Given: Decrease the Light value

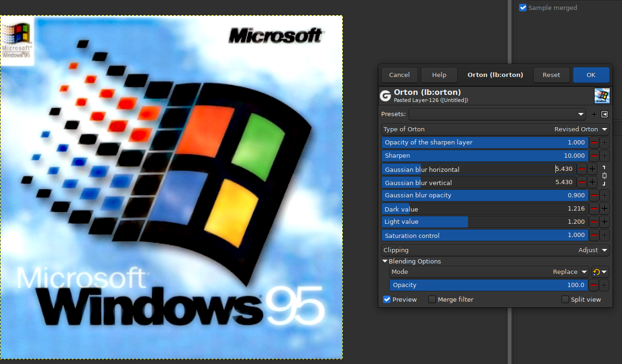Looking at the screenshot, I should (x=594, y=222).
